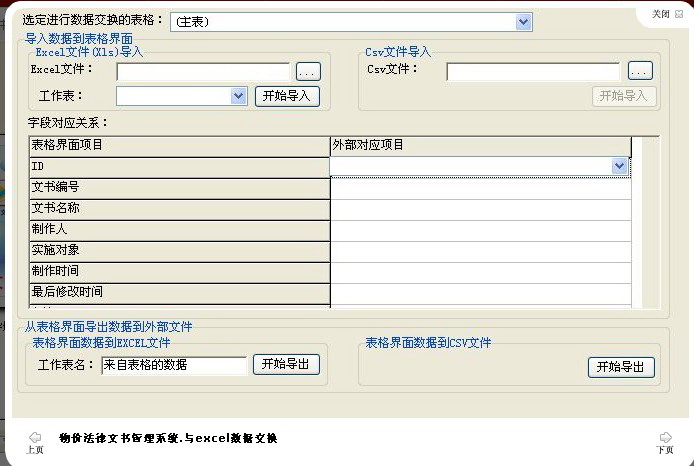The width and height of the screenshot is (694, 466).
Task: Expand the 工作表 combo box
Action: (x=238, y=96)
